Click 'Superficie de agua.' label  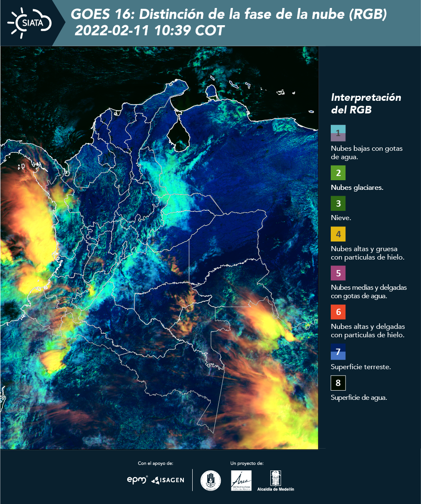coord(359,398)
